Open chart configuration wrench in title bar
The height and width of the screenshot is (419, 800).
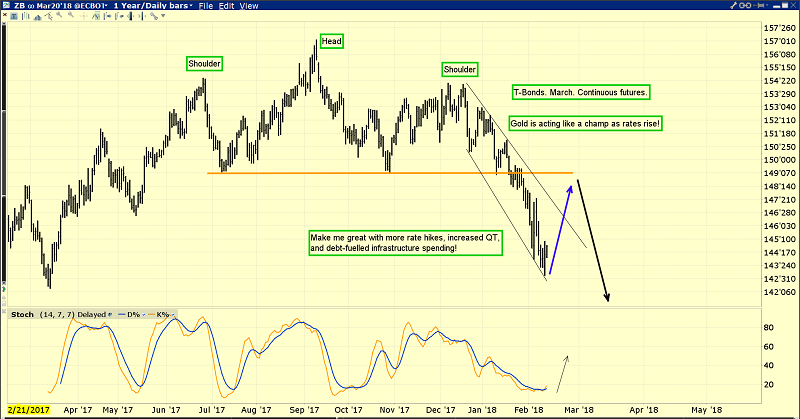[733, 5]
